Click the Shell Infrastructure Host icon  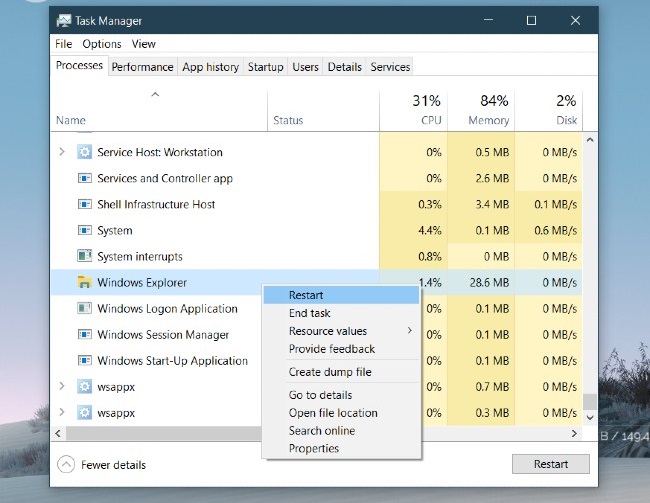click(85, 204)
